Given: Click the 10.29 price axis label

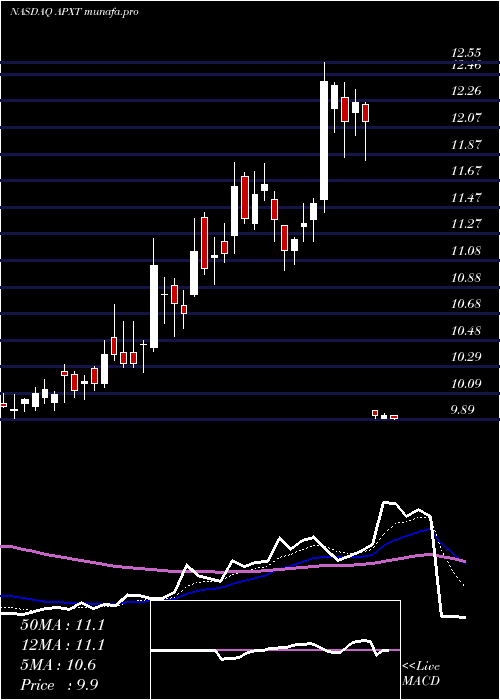Looking at the screenshot, I should click(466, 357).
